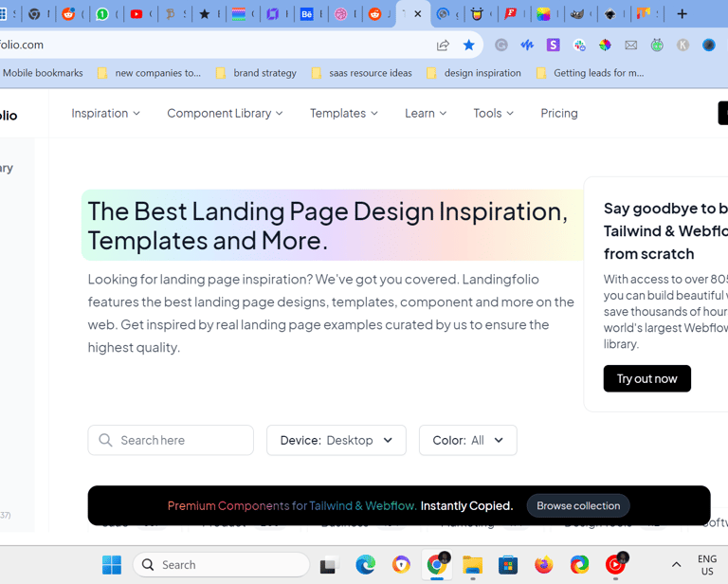Click the share this page icon
The image size is (728, 584).
tap(443, 45)
